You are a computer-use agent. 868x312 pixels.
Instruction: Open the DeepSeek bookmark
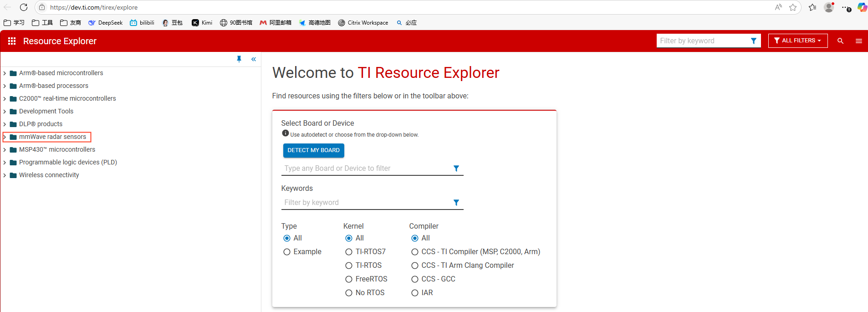coord(105,23)
